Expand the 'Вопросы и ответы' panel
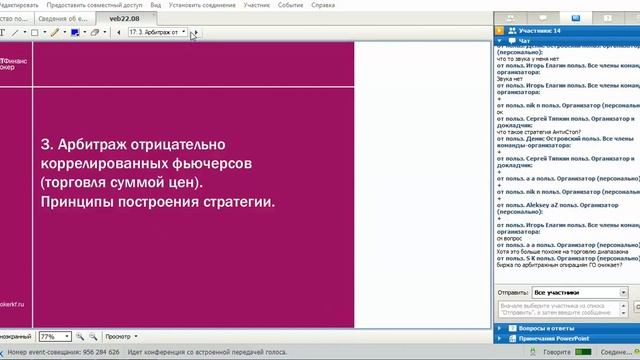 (500, 328)
